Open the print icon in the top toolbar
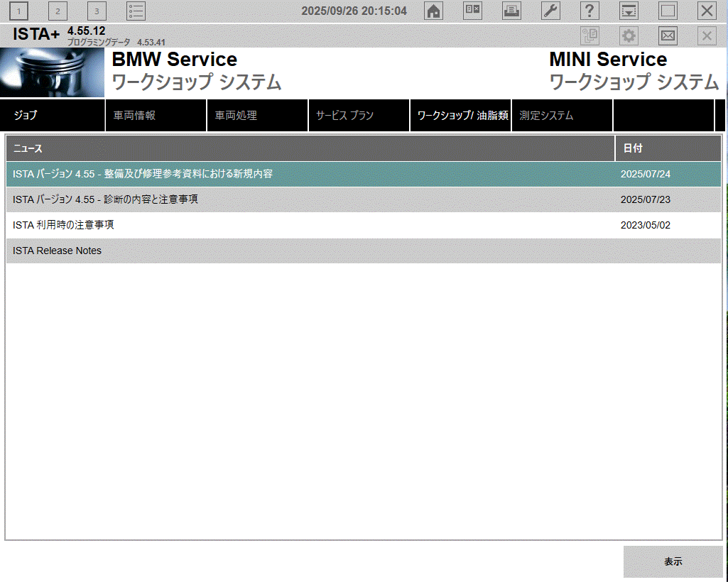 pyautogui.click(x=511, y=11)
